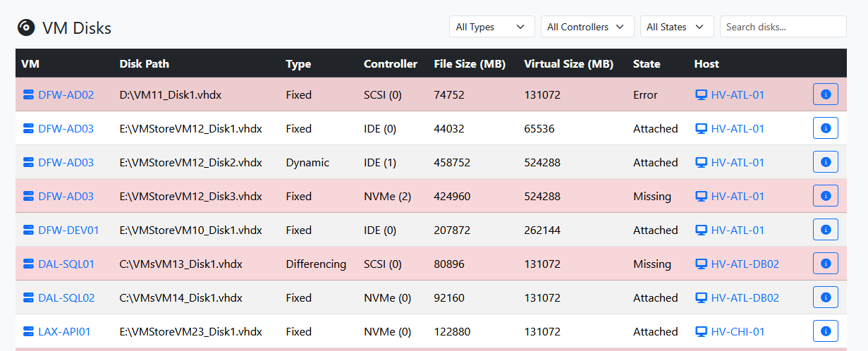Go to host HV-CHI-01
868x351 pixels.
738,331
